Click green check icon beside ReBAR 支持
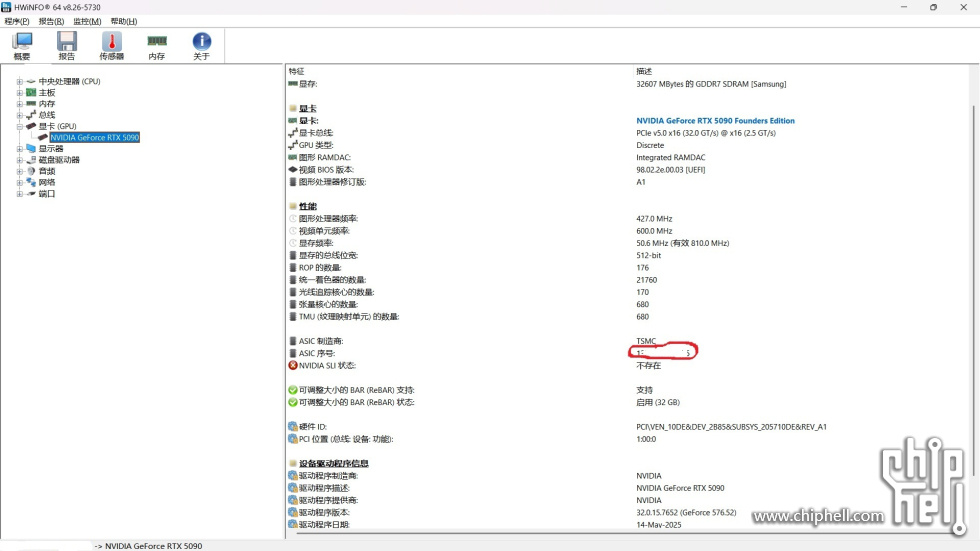The width and height of the screenshot is (980, 551). [x=292, y=390]
